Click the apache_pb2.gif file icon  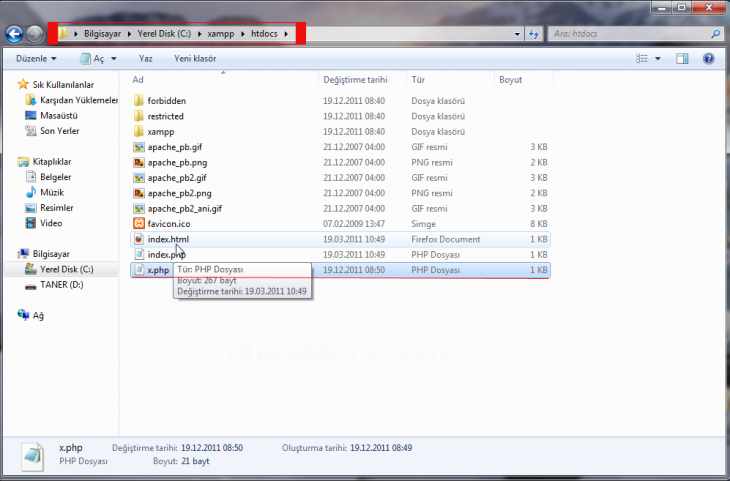[138, 177]
